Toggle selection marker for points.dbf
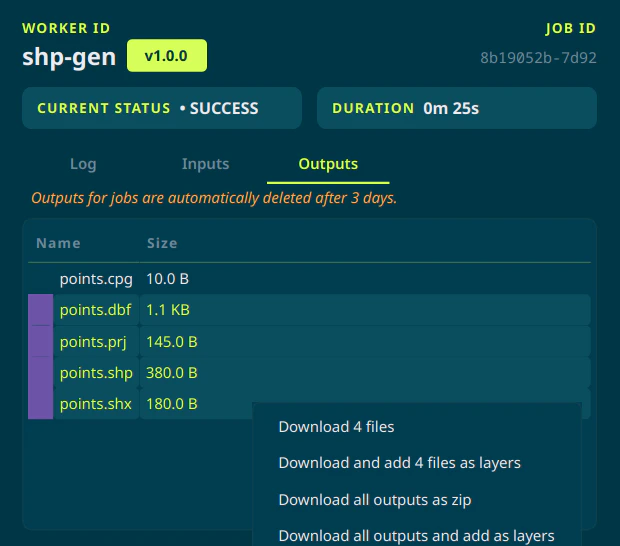 tap(40, 310)
